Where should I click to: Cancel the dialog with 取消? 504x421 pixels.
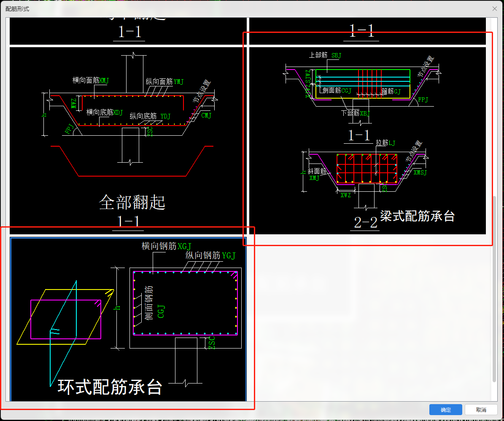481,410
